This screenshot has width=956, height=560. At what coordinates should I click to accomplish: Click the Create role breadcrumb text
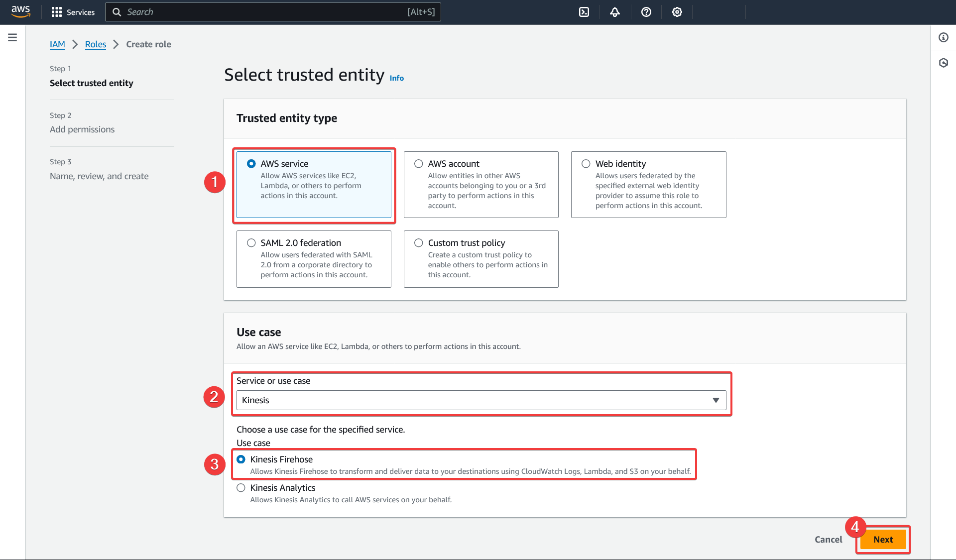pos(148,44)
